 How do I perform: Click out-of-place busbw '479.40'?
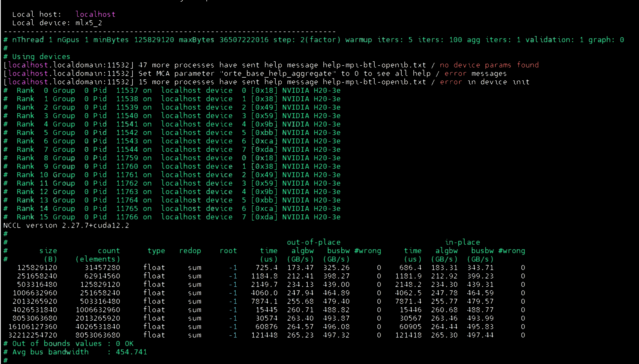[x=336, y=301]
